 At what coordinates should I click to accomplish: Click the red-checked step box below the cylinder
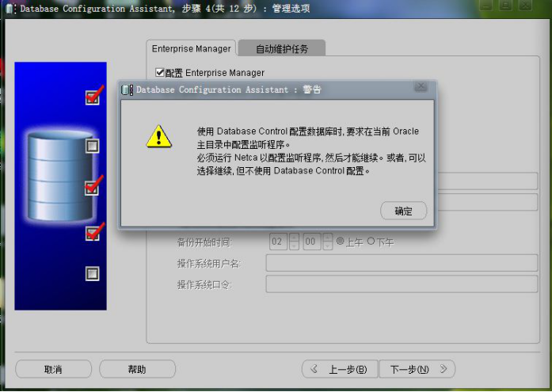point(93,234)
